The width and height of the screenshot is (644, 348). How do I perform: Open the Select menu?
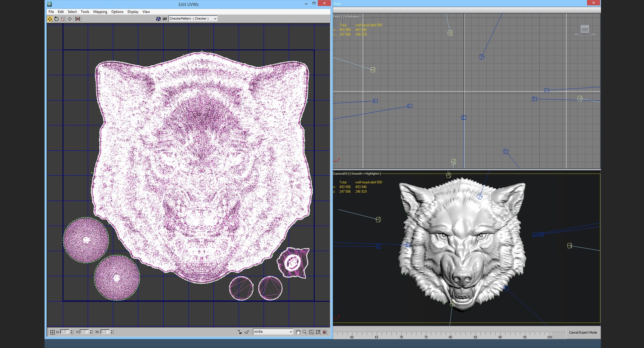(72, 12)
